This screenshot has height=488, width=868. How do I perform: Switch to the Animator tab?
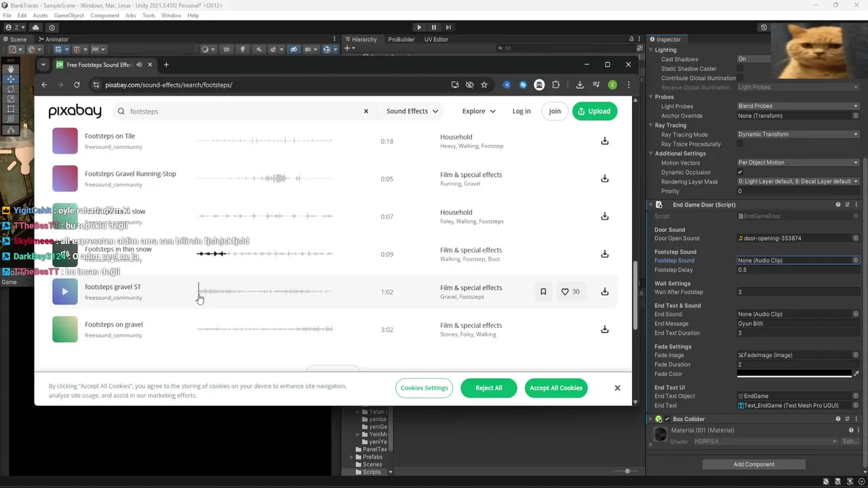(53, 39)
